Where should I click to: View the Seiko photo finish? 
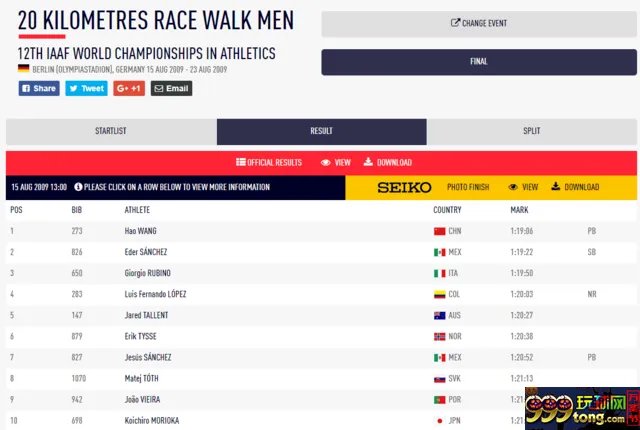coord(523,187)
